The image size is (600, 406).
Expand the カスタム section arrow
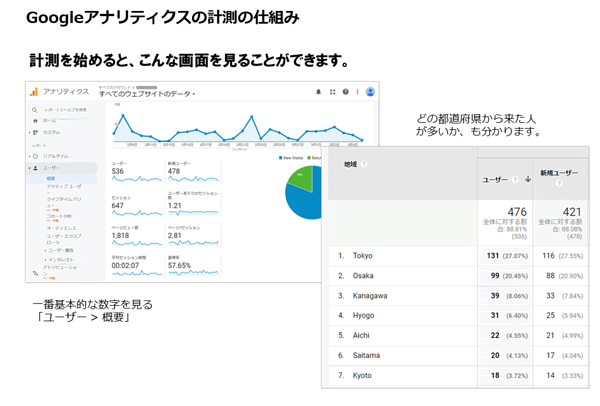click(x=29, y=132)
